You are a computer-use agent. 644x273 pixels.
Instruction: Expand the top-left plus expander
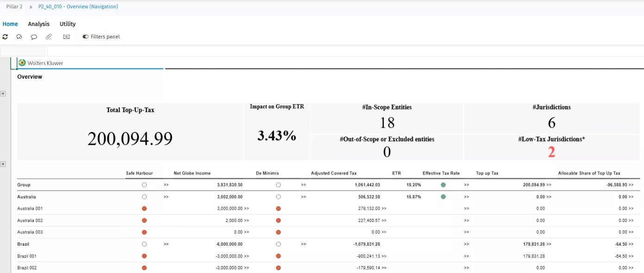point(3,93)
